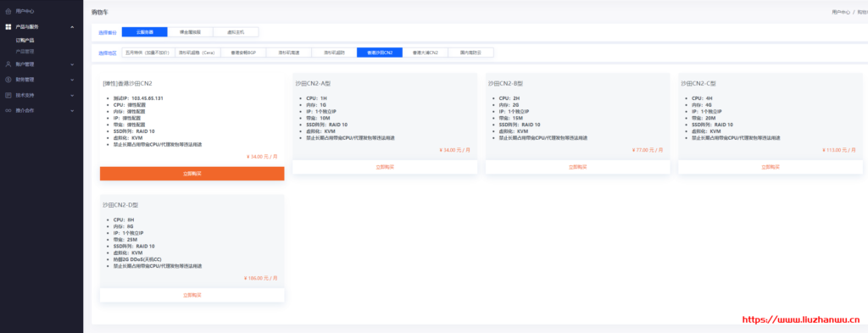Click 带宽: 10M on 沙田CN2-A型 card
This screenshot has width=868, height=333.
[319, 118]
